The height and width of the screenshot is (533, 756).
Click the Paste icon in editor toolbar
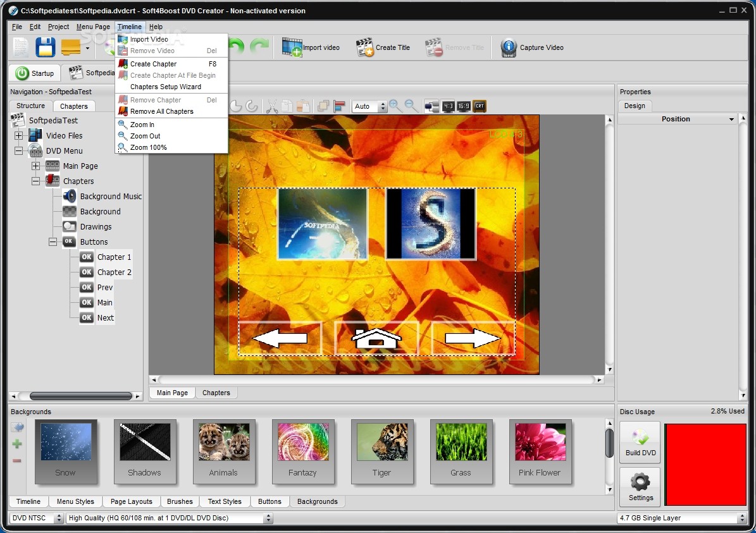(x=303, y=106)
